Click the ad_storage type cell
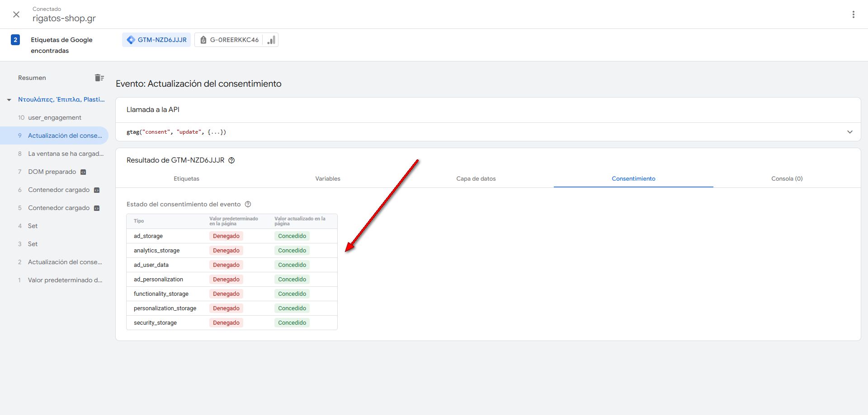868x415 pixels. coord(148,236)
